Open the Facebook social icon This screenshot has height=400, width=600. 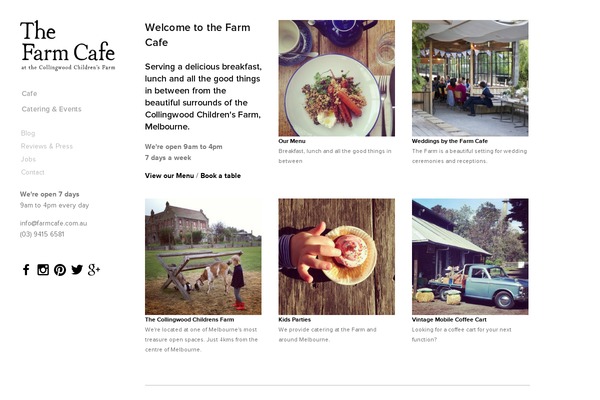pos(26,270)
